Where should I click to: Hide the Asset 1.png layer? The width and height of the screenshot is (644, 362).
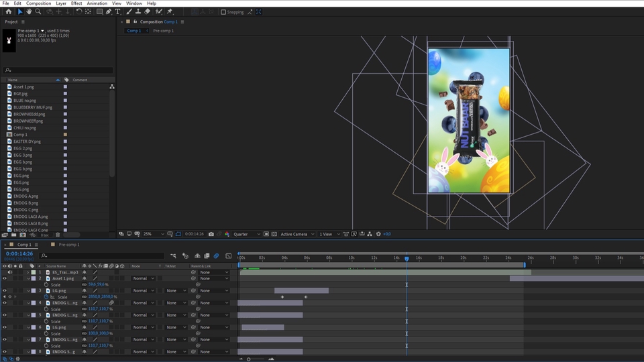(x=5, y=278)
